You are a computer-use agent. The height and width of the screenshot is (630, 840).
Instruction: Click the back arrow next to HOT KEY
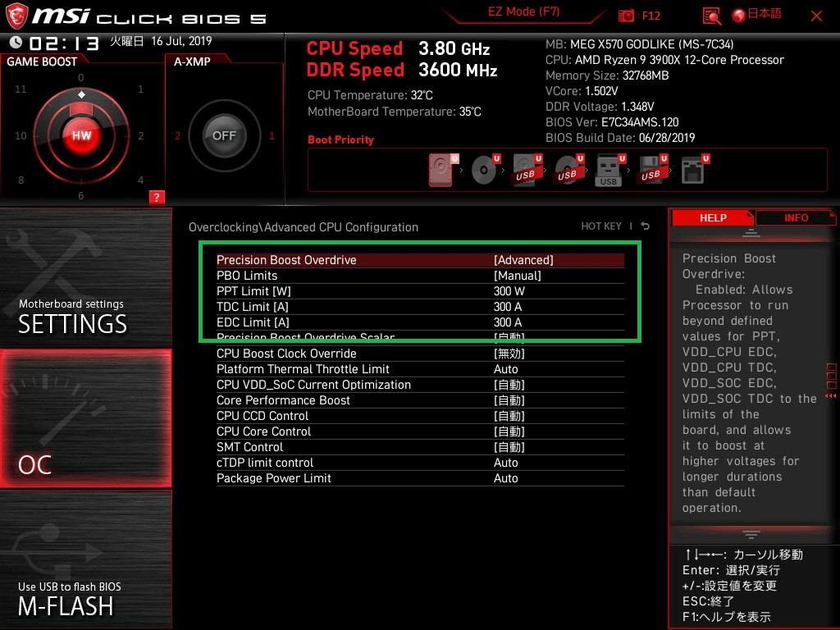646,226
